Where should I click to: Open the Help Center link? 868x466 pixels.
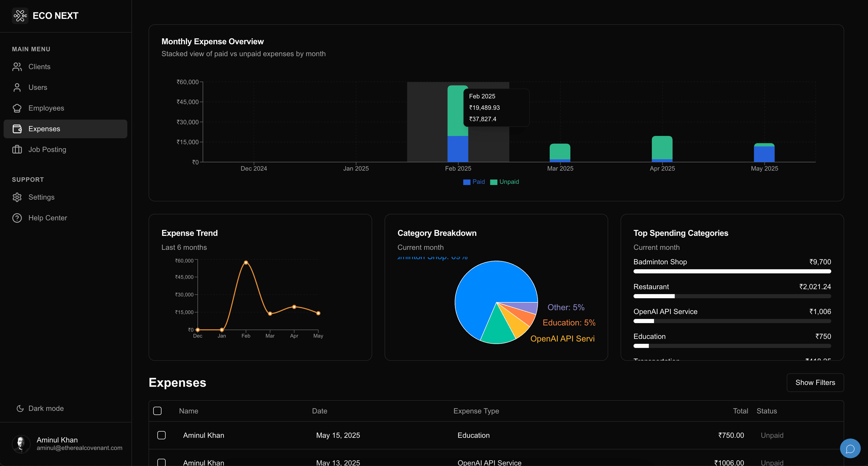[65, 218]
